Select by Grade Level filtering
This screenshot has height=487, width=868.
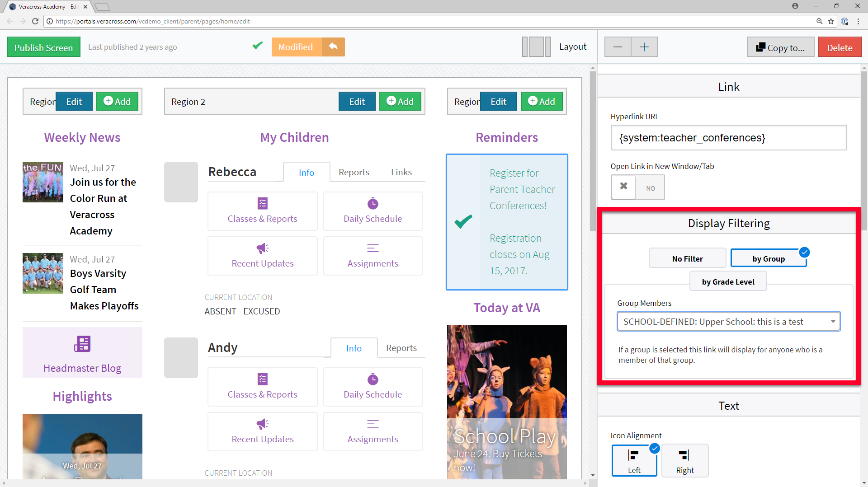click(728, 281)
